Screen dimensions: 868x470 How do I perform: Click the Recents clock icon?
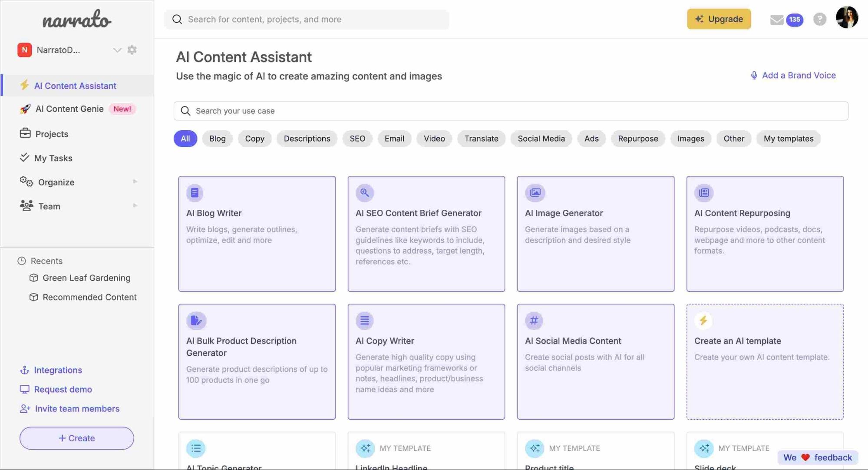point(22,261)
